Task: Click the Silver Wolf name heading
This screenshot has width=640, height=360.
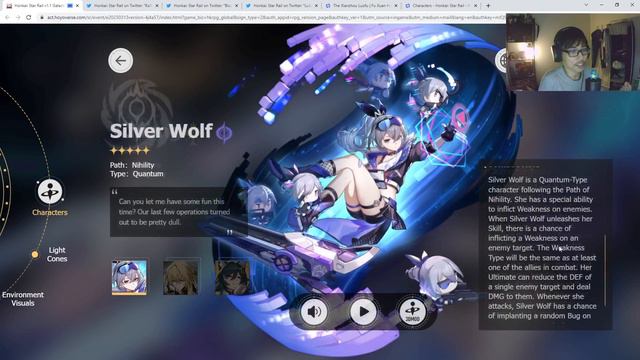Action: pos(161,131)
